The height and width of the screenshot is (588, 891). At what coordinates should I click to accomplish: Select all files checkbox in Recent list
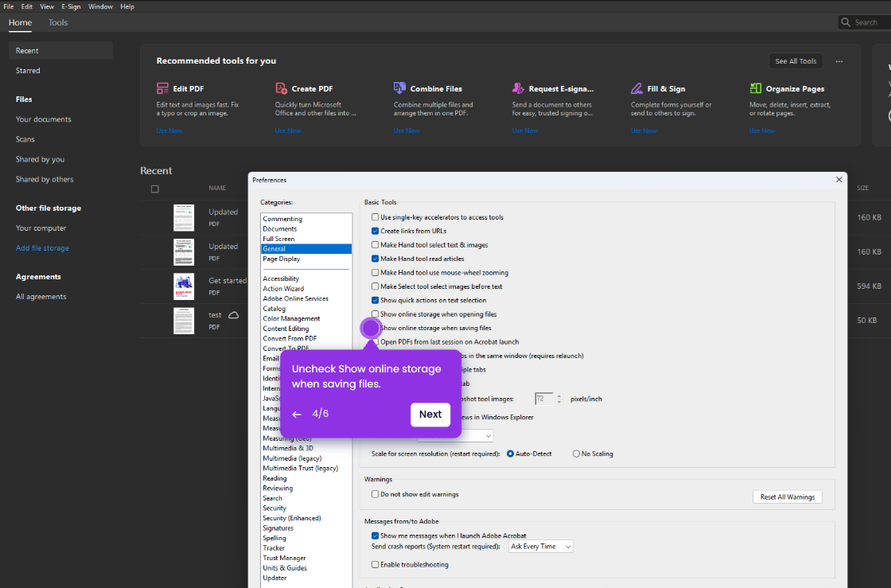[154, 189]
